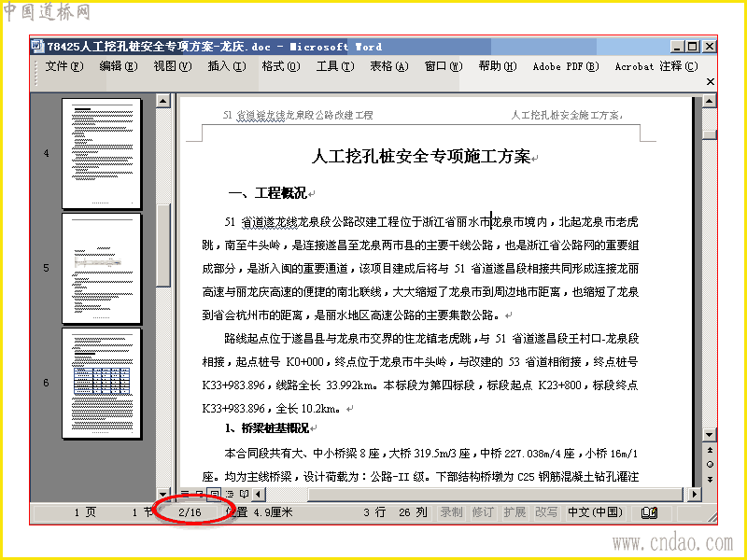The width and height of the screenshot is (747, 560).
Task: Switch to Normal view icon
Action: tap(185, 494)
